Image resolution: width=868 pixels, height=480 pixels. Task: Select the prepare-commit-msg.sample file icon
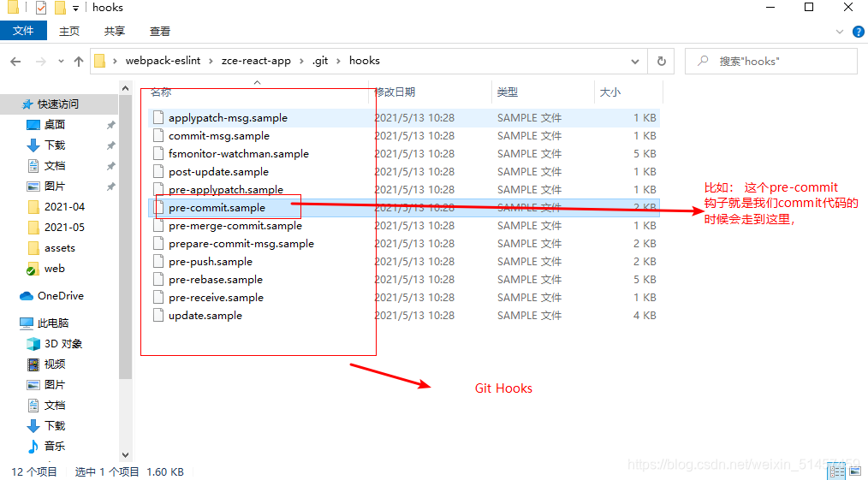point(158,243)
